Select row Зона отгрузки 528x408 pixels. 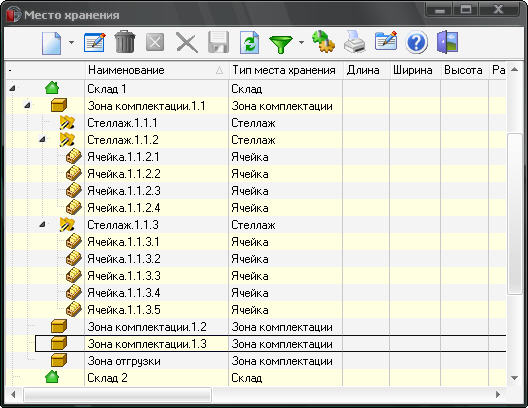(x=256, y=361)
